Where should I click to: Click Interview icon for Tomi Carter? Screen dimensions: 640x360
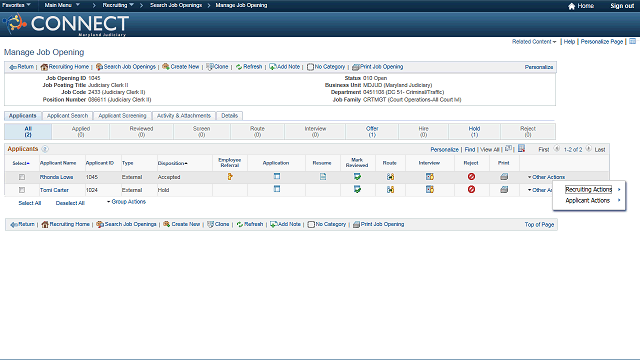coord(430,189)
